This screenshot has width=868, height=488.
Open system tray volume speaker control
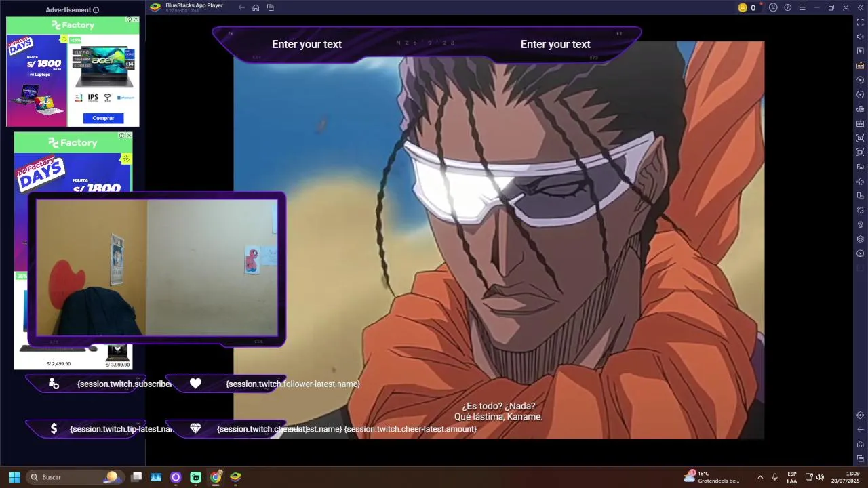pos(820,477)
